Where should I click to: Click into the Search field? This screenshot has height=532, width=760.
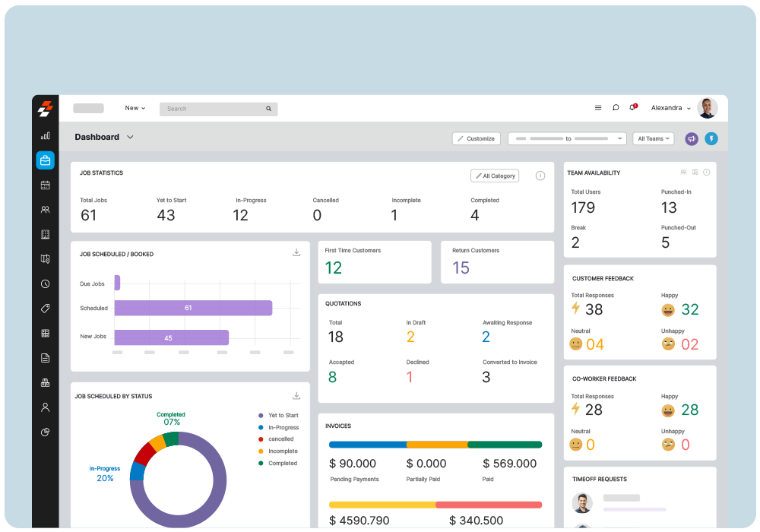coord(214,109)
